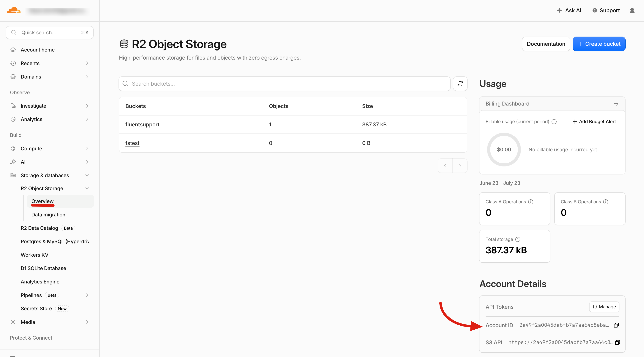
Task: Open Secrets Store
Action: click(36, 309)
